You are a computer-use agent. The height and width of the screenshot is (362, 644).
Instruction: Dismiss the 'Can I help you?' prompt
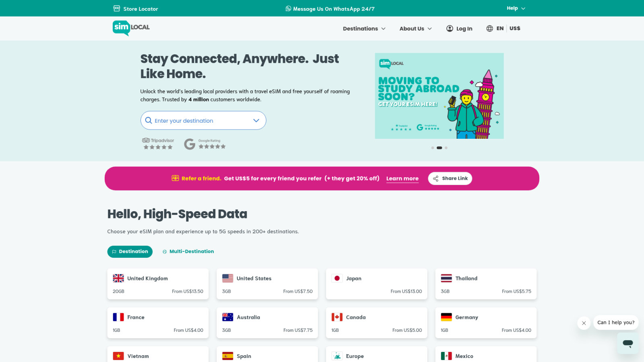584,323
